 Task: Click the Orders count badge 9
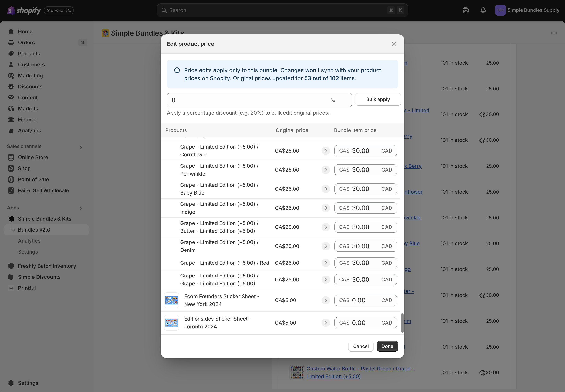[x=82, y=43]
